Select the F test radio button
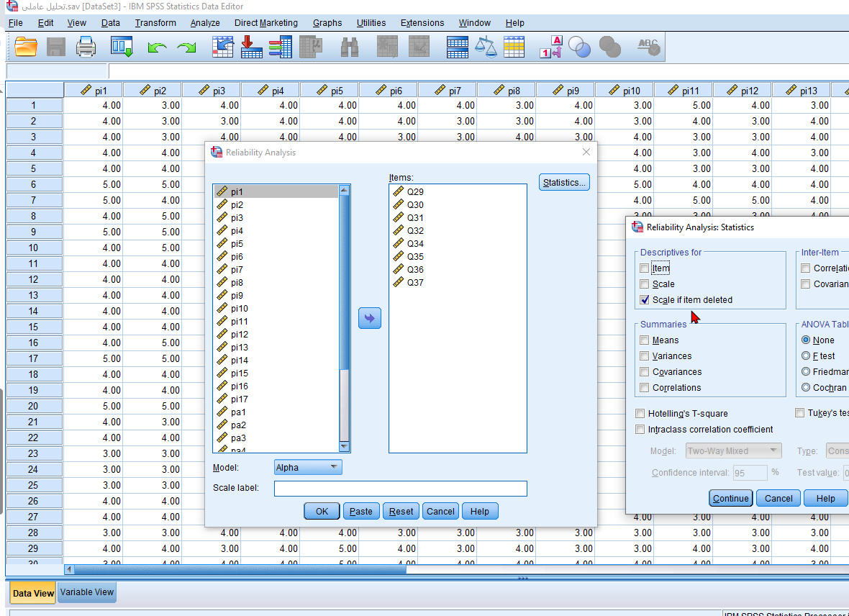Screen dimensions: 849x616 [x=806, y=356]
